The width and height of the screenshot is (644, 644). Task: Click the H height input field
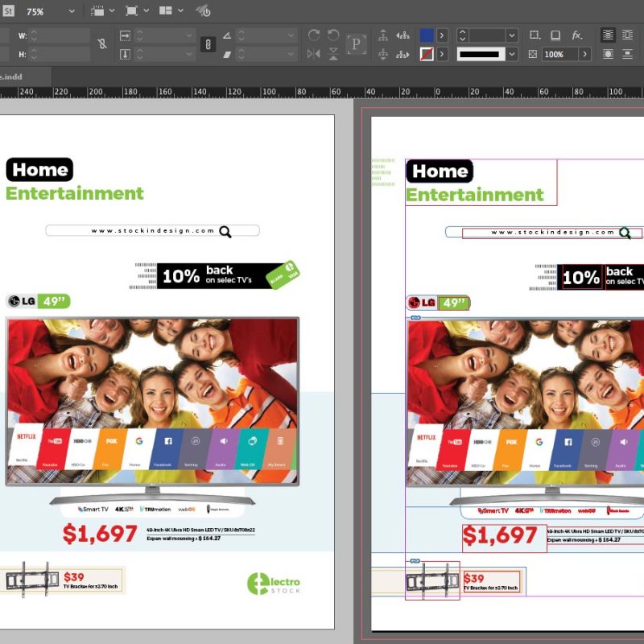tap(60, 54)
